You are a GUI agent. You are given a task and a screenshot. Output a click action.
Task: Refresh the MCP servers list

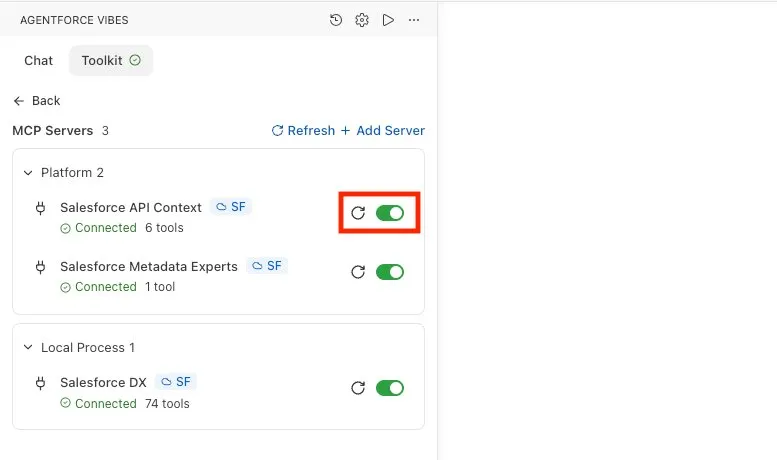pos(303,130)
